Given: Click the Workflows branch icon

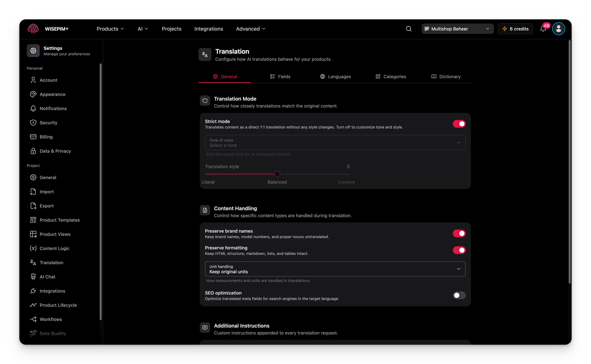Looking at the screenshot, I should click(33, 319).
